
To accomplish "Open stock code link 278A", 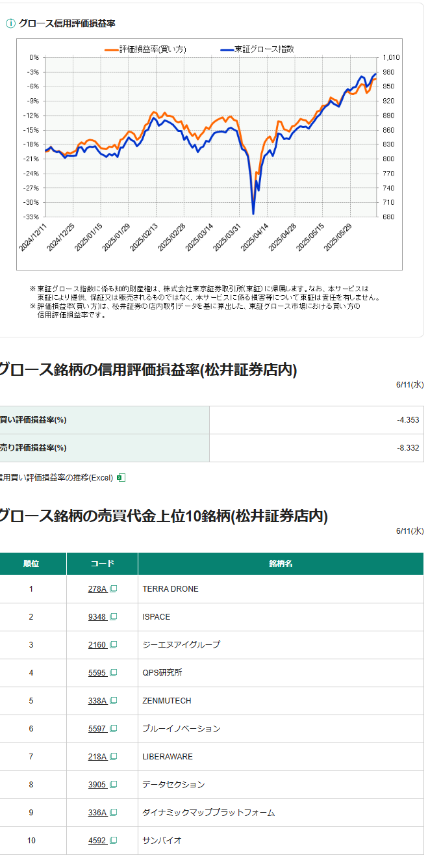I will coord(97,589).
